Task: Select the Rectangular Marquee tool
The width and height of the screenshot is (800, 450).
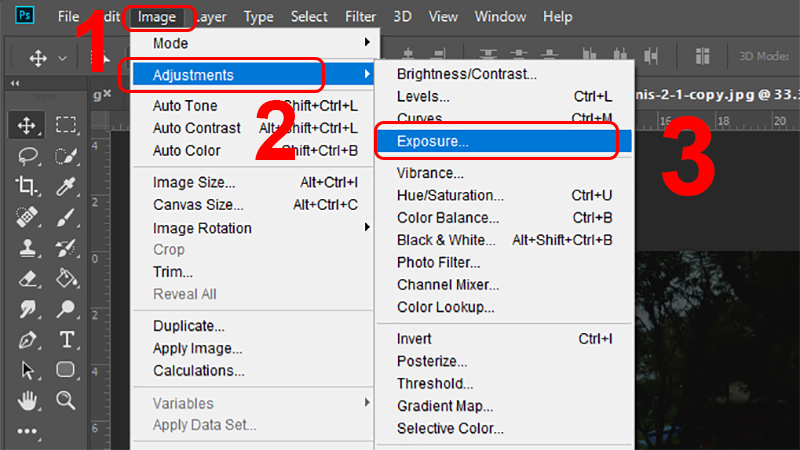Action: point(66,125)
